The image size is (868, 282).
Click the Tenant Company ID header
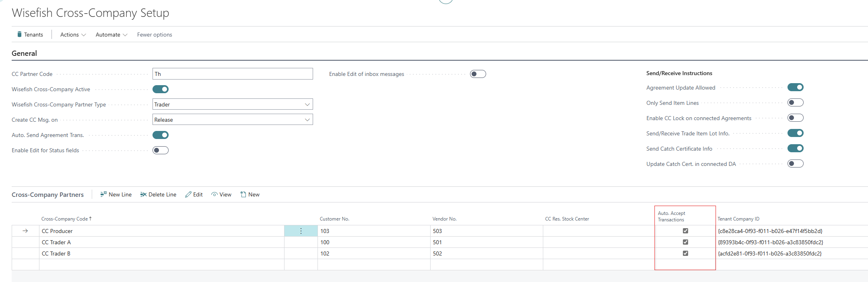[738, 219]
